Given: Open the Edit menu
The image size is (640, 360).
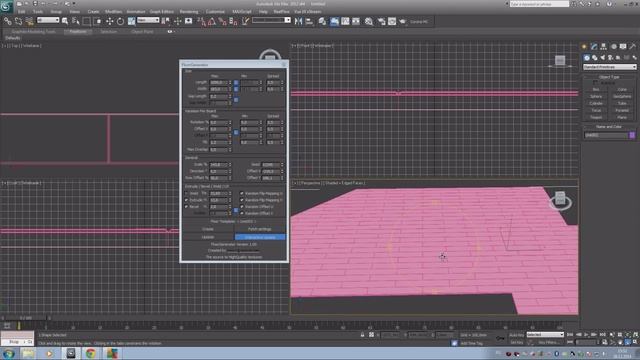Looking at the screenshot, I should [x=22, y=12].
